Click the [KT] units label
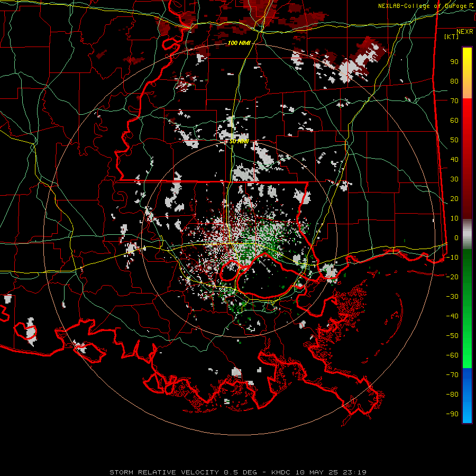Image resolution: width=476 pixels, height=476 pixels. point(451,36)
